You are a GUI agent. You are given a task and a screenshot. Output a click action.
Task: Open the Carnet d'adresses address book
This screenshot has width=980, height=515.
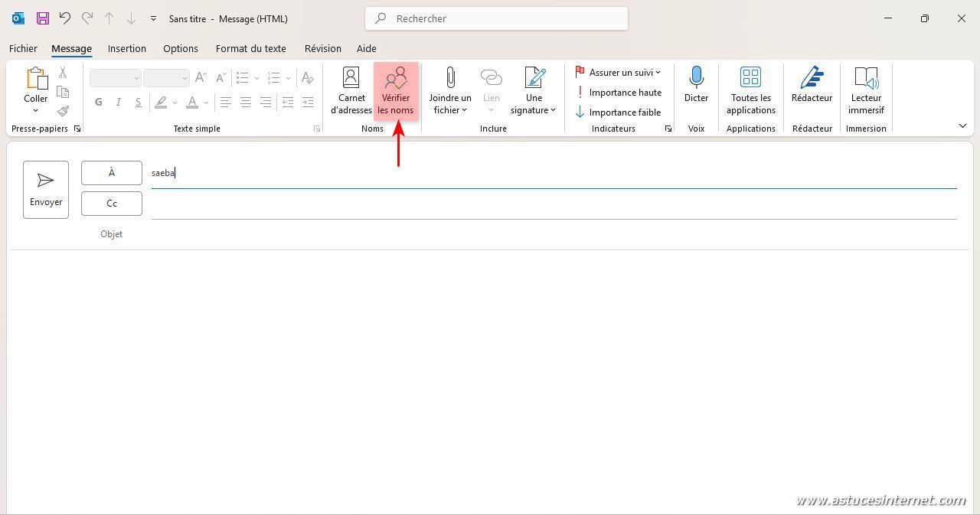(351, 91)
